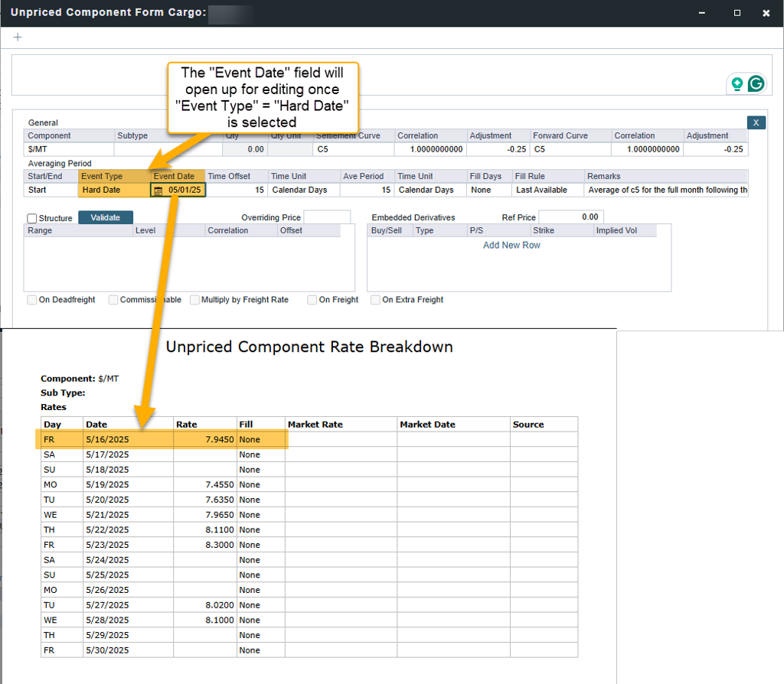Maximize the Unpriced Component Form window
784x684 pixels.
[737, 13]
